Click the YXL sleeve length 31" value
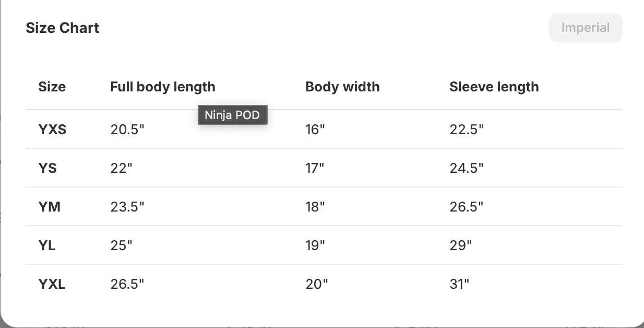 tap(459, 284)
